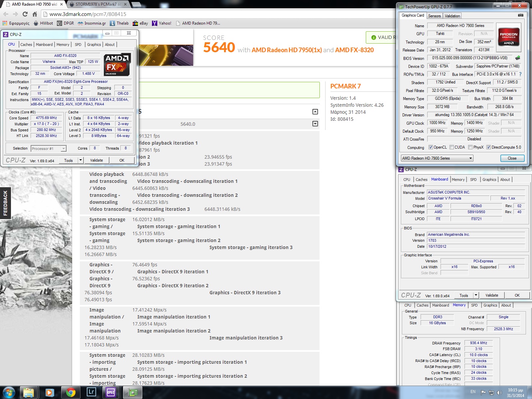
Task: Click the Chrome taskbar icon
Action: click(70, 392)
